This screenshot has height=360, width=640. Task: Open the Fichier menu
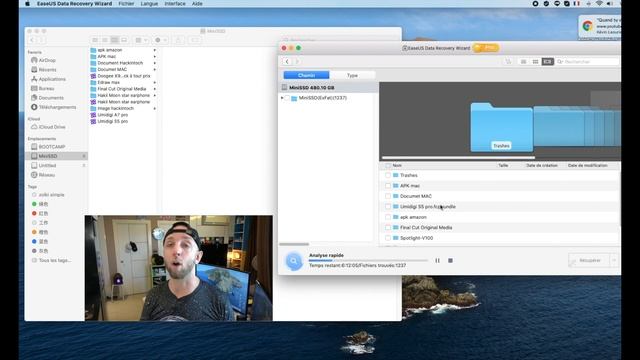[126, 4]
